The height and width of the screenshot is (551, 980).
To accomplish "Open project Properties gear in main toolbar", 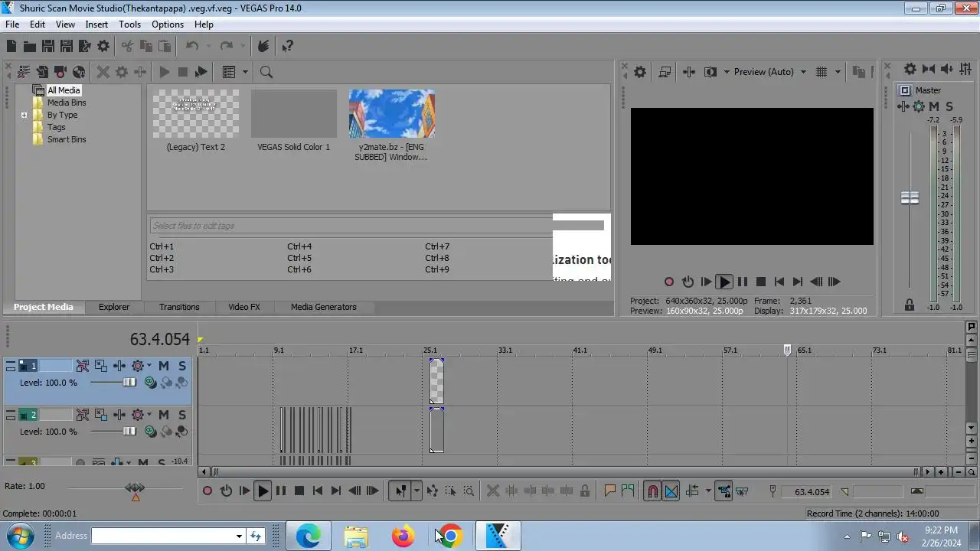I will pos(103,47).
